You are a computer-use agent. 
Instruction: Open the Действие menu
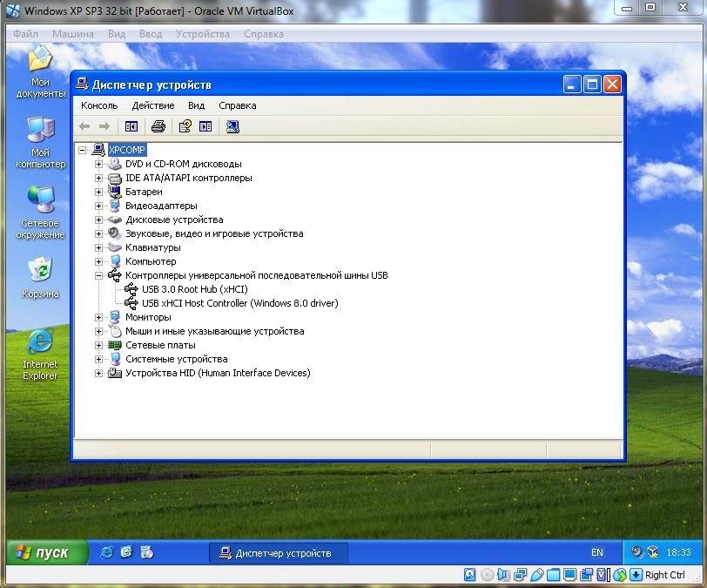152,105
